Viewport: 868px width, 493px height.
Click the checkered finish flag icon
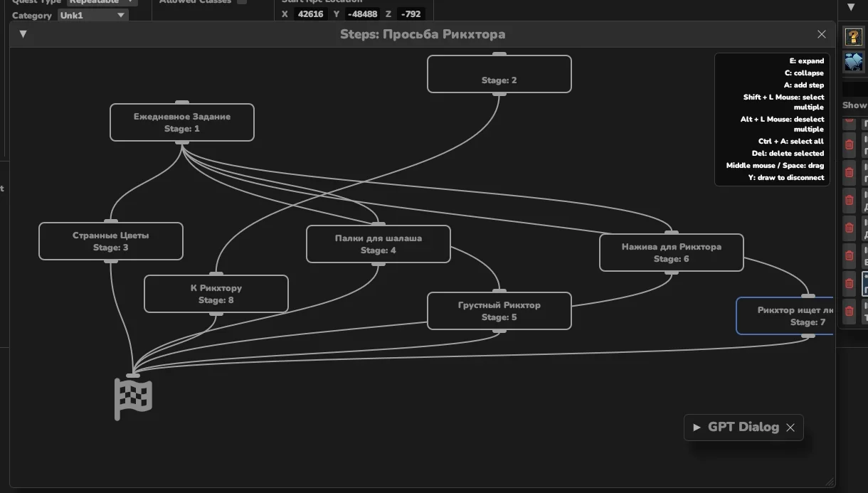tap(134, 399)
